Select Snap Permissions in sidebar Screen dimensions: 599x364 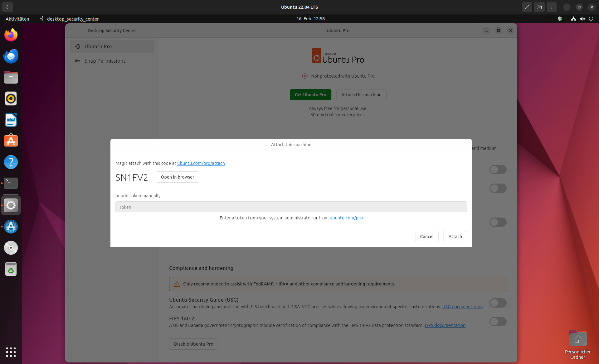(x=105, y=61)
